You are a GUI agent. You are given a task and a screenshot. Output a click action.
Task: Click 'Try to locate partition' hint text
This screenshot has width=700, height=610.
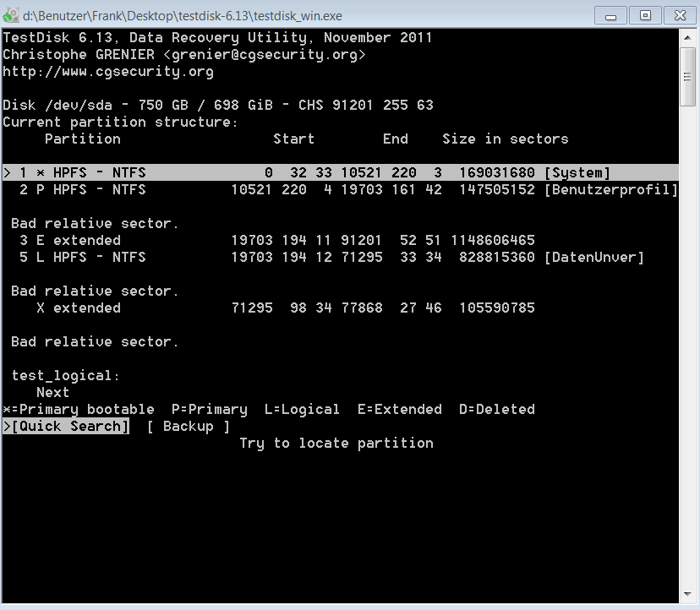pos(336,443)
